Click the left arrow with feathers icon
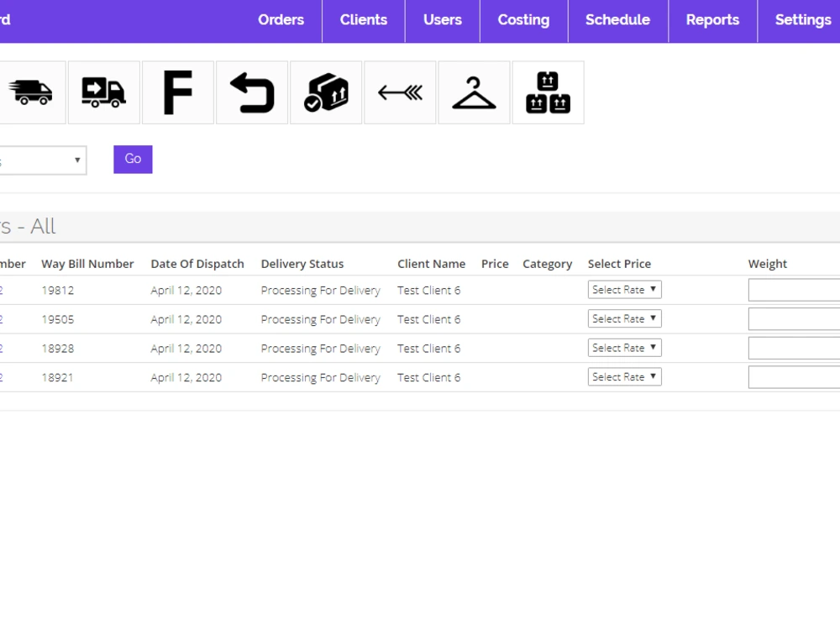This screenshot has height=630, width=840. point(400,92)
